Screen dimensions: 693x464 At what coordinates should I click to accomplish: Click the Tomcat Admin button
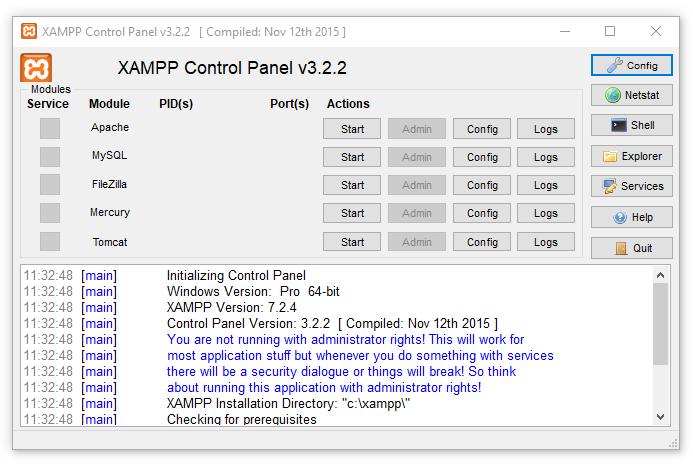click(417, 242)
